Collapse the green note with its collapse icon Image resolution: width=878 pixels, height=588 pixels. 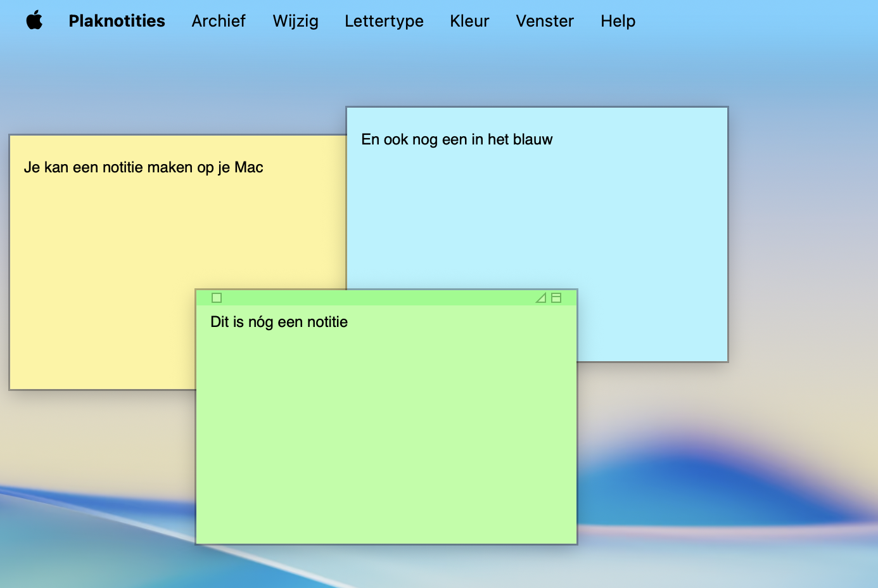pyautogui.click(x=556, y=297)
